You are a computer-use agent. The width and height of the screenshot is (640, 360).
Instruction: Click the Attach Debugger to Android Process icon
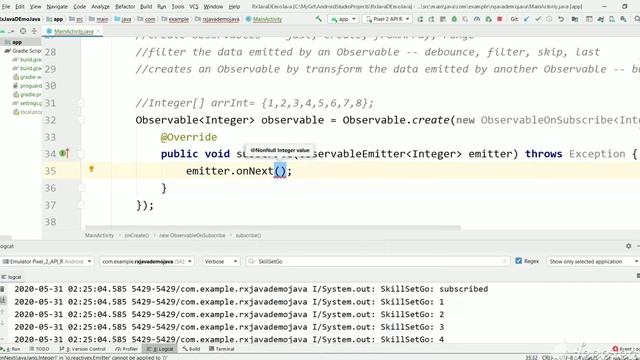tap(488, 19)
